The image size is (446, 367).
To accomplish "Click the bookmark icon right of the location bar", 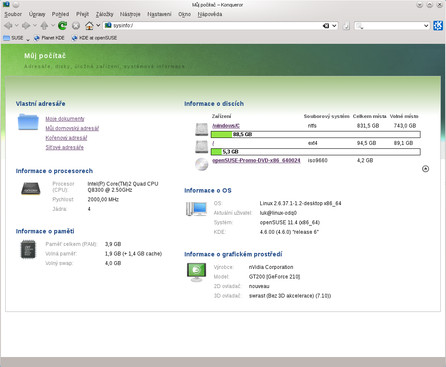I will coord(346,26).
